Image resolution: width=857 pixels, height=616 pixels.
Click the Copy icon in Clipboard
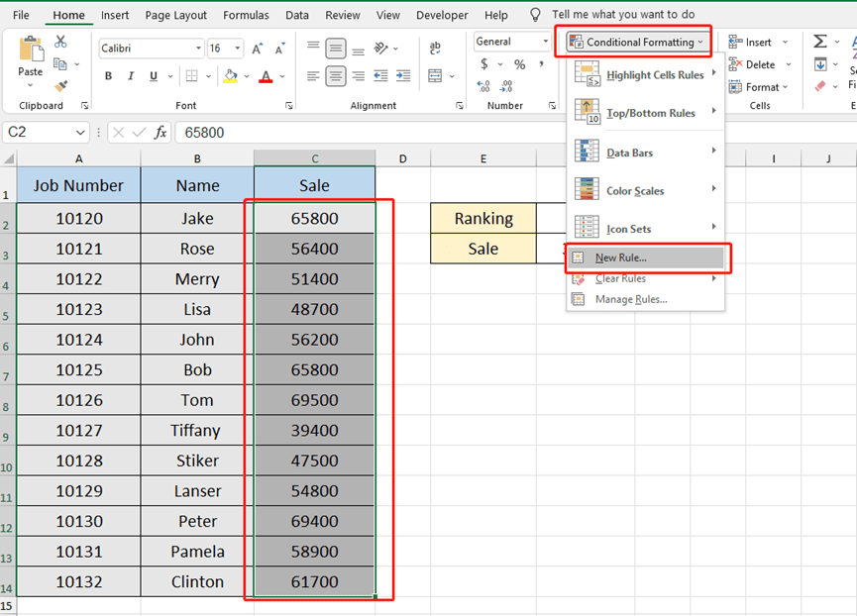(x=60, y=64)
